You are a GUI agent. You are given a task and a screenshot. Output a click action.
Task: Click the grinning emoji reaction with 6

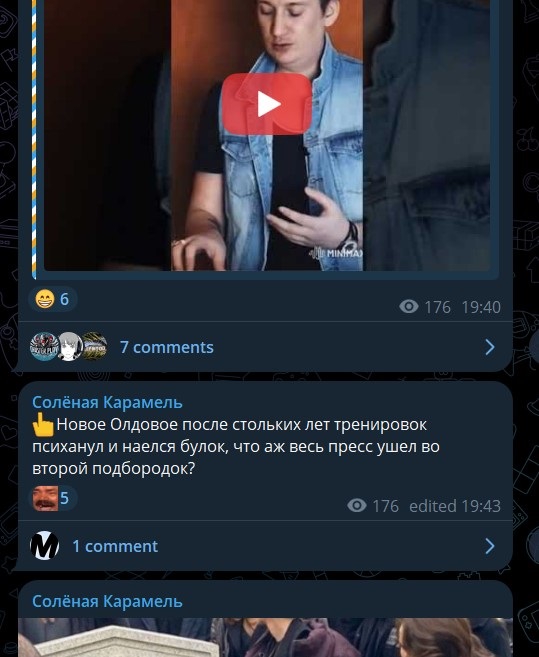tap(52, 299)
